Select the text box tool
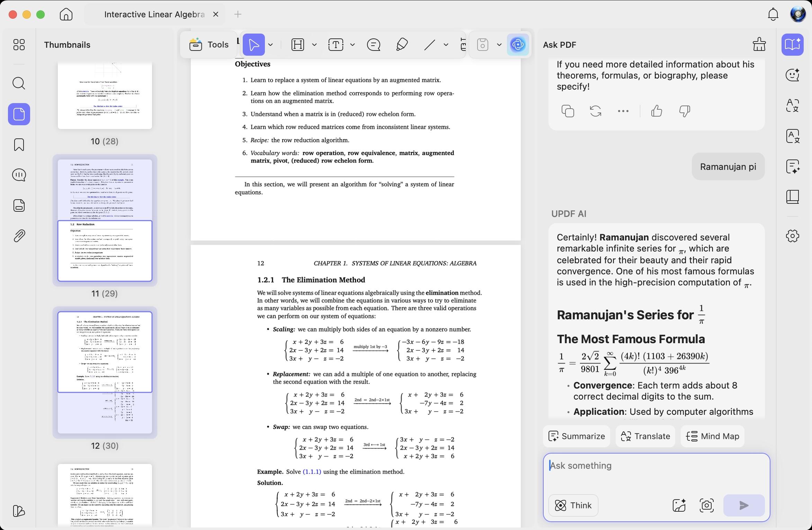Image resolution: width=812 pixels, height=530 pixels. click(x=336, y=45)
